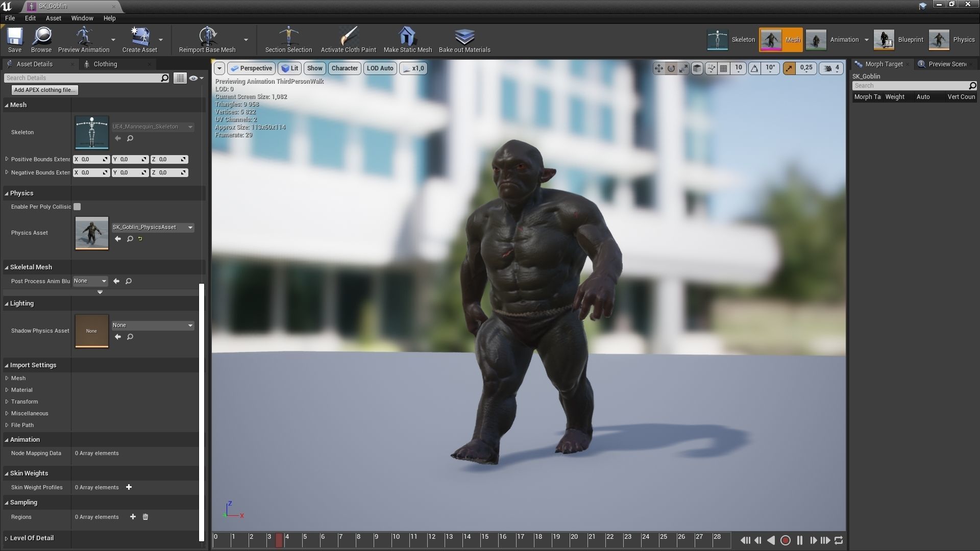This screenshot has height=551, width=980.
Task: Click the Character viewport button
Action: pos(345,68)
